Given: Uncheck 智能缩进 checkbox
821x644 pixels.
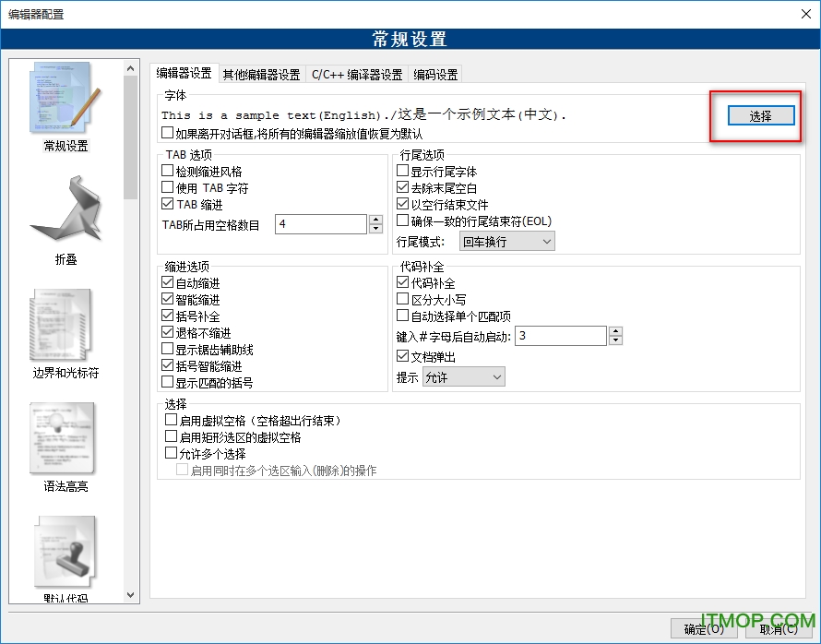Looking at the screenshot, I should tap(167, 300).
